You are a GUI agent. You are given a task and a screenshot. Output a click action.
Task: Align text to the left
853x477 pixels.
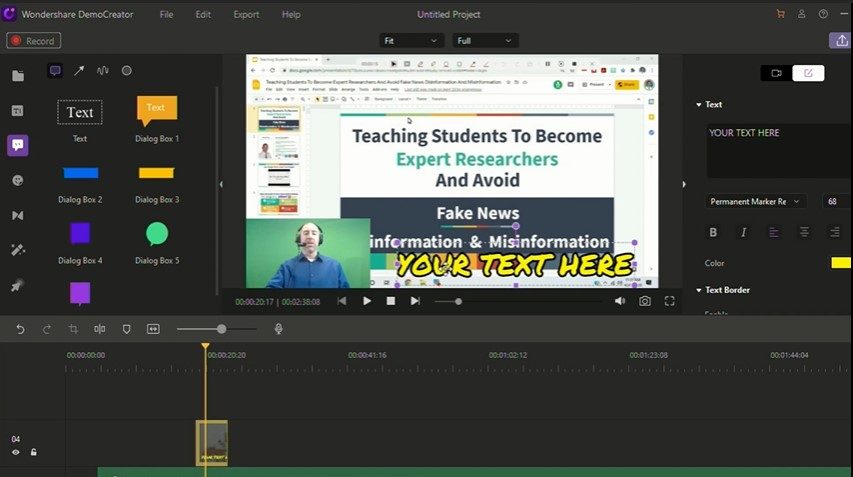click(774, 232)
